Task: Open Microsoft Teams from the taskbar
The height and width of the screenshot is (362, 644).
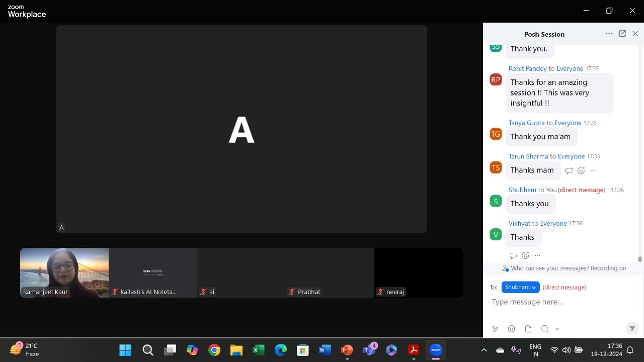Action: coord(369,350)
